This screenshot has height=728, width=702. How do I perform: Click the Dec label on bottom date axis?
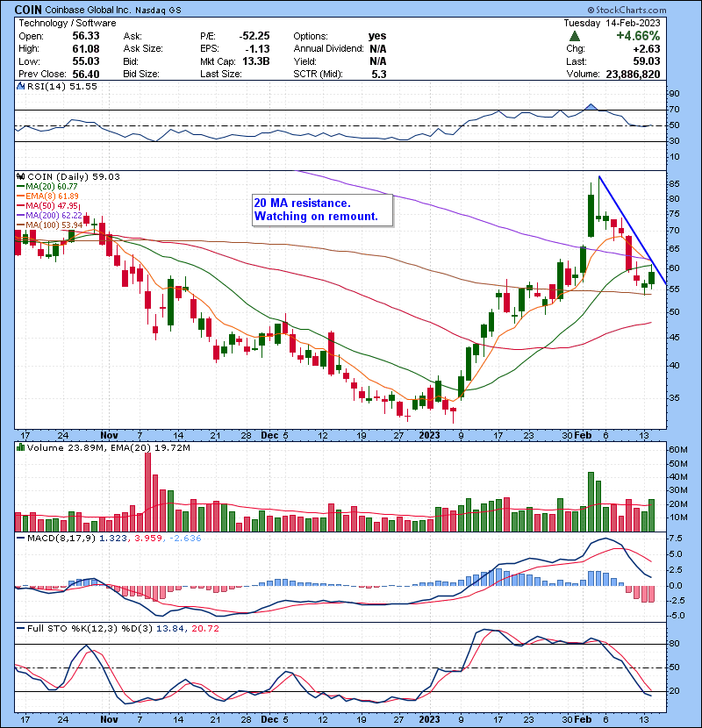(x=269, y=719)
